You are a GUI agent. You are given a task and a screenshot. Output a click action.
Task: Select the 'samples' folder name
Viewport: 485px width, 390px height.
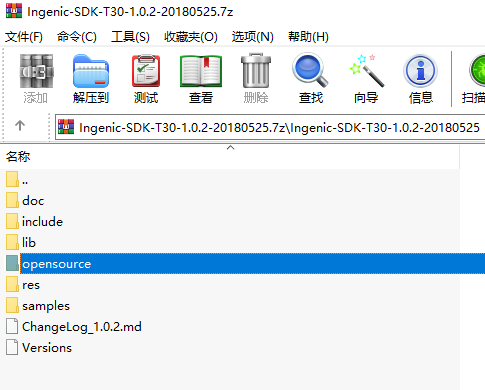tap(46, 306)
